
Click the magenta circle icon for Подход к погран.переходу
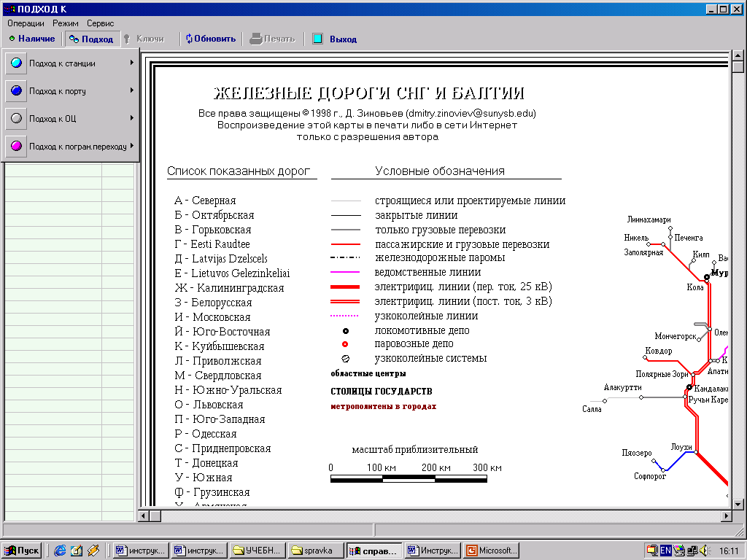tap(16, 146)
